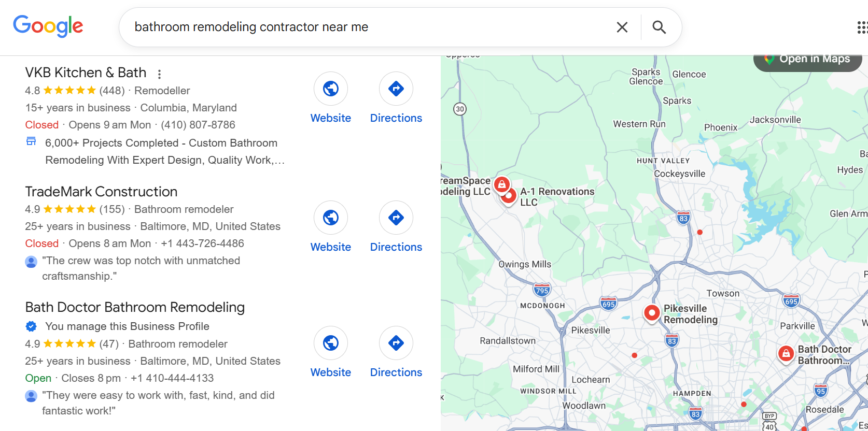Screen dimensions: 868x431
Task: Click the Directions arrow icon for Bath Doctor
Action: pos(396,343)
